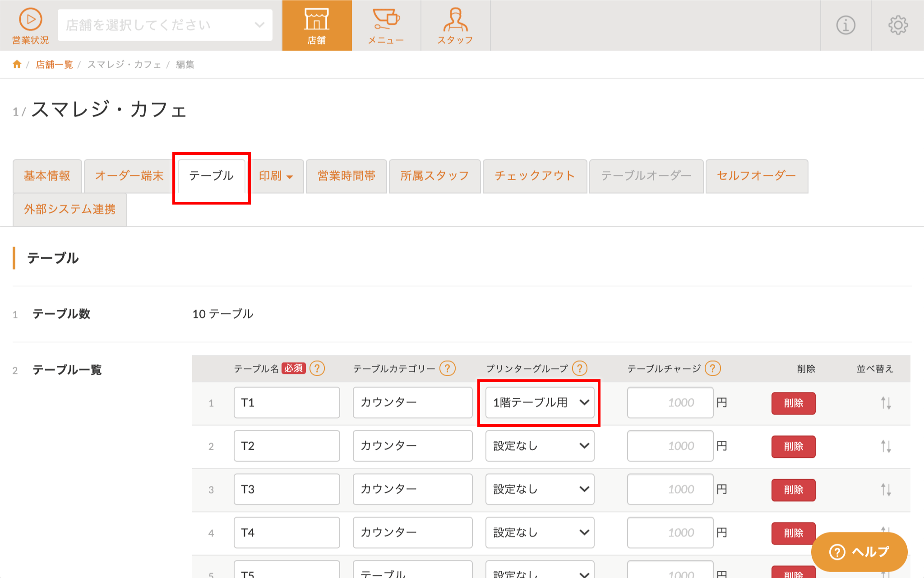
Task: Select the 店舗 store icon
Action: pyautogui.click(x=317, y=19)
